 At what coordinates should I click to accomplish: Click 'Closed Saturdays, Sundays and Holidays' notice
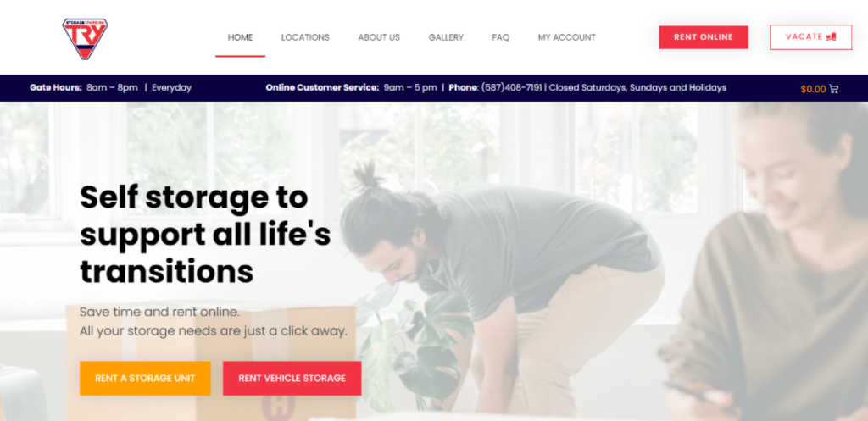[x=637, y=87]
